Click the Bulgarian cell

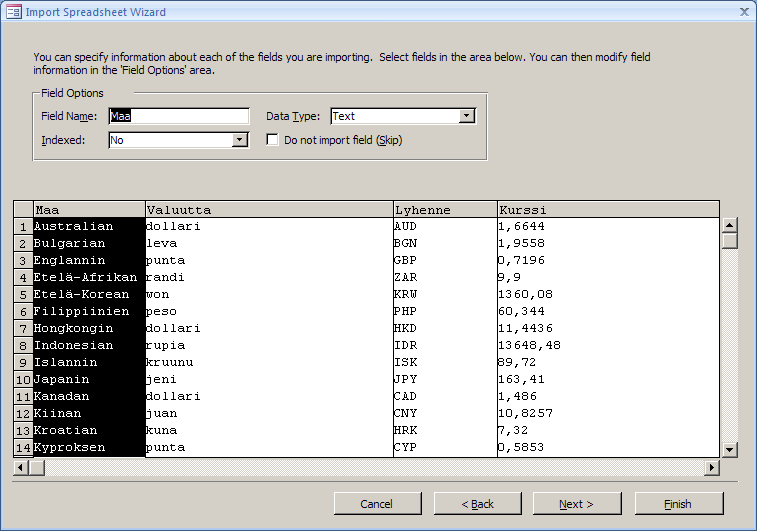tap(89, 243)
